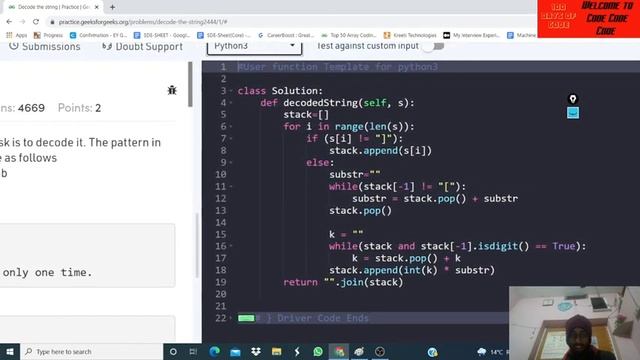Click the problem panel vertical scrollbar
Viewport: 640px width, 360px height.
[190, 84]
